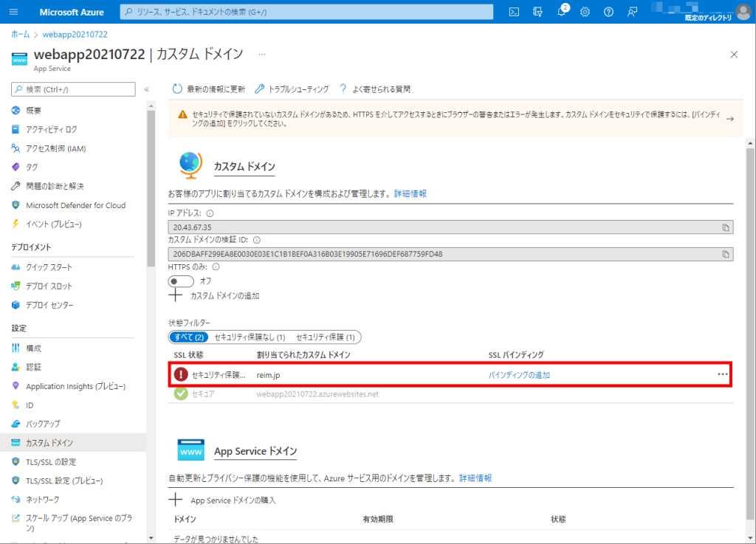Focus the sidebar 検索 (Ctrl+/) box
This screenshot has height=544, width=756.
click(x=73, y=89)
